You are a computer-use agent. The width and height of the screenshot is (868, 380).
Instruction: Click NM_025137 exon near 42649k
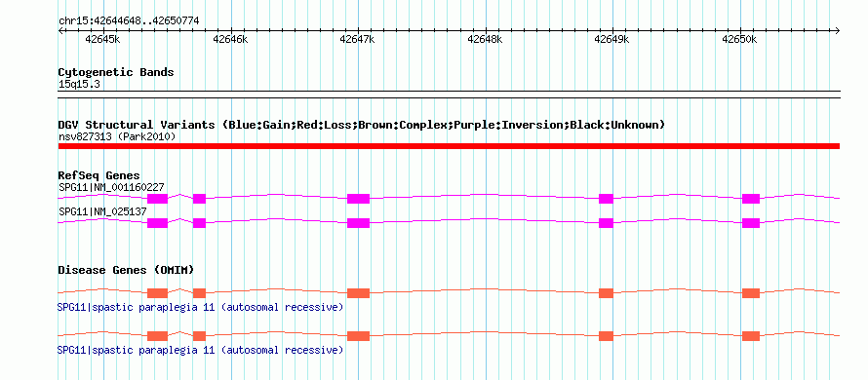607,223
